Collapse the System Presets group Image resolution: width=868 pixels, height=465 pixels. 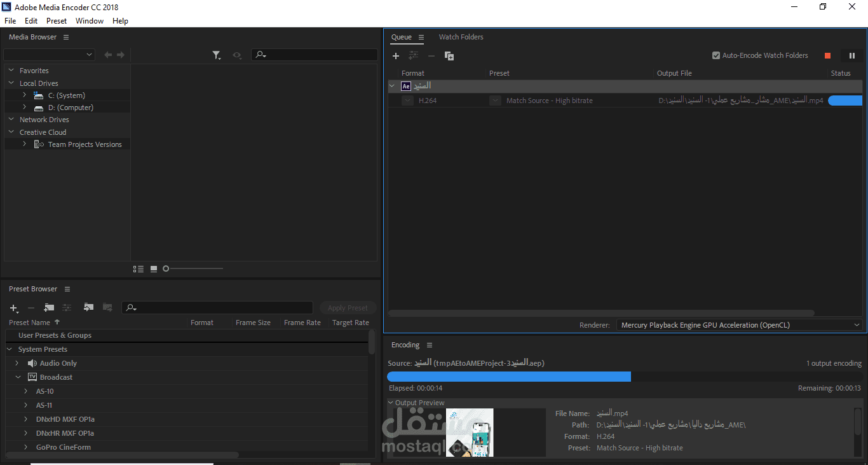point(10,349)
